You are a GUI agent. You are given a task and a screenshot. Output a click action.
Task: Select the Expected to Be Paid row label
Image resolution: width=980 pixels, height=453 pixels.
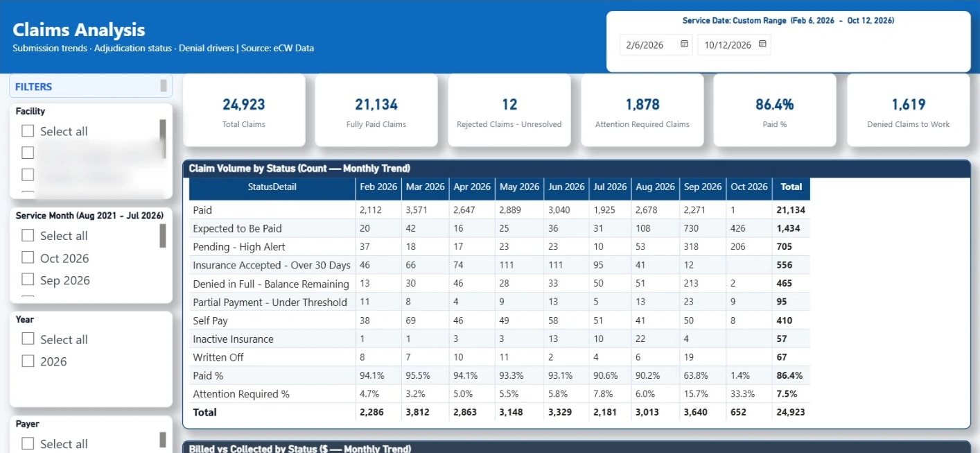237,228
